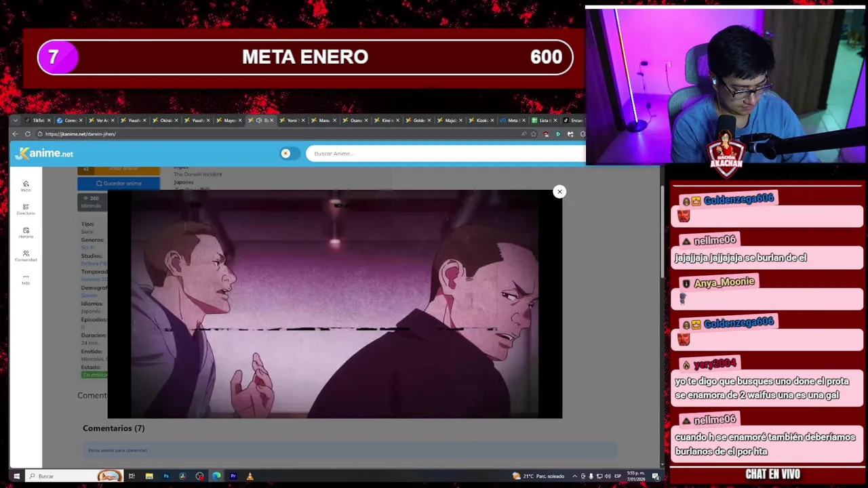Toggle the light/dark theme switch
Viewport: 868px width, 488px height.
click(x=290, y=153)
